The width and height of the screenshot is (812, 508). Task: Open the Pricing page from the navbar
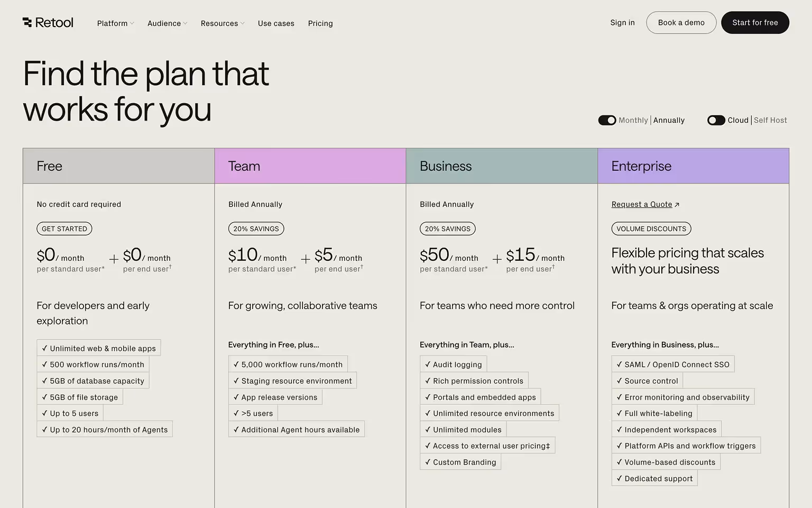(320, 23)
